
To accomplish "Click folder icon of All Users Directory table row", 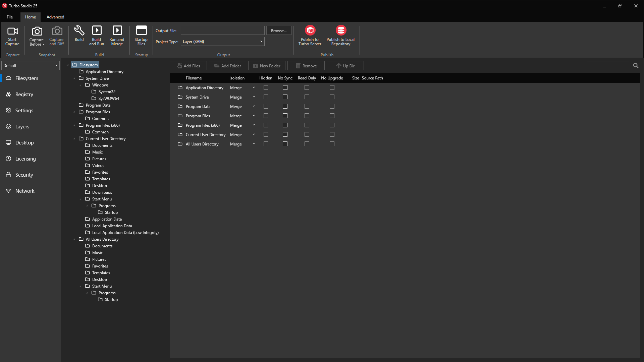I will [x=180, y=144].
